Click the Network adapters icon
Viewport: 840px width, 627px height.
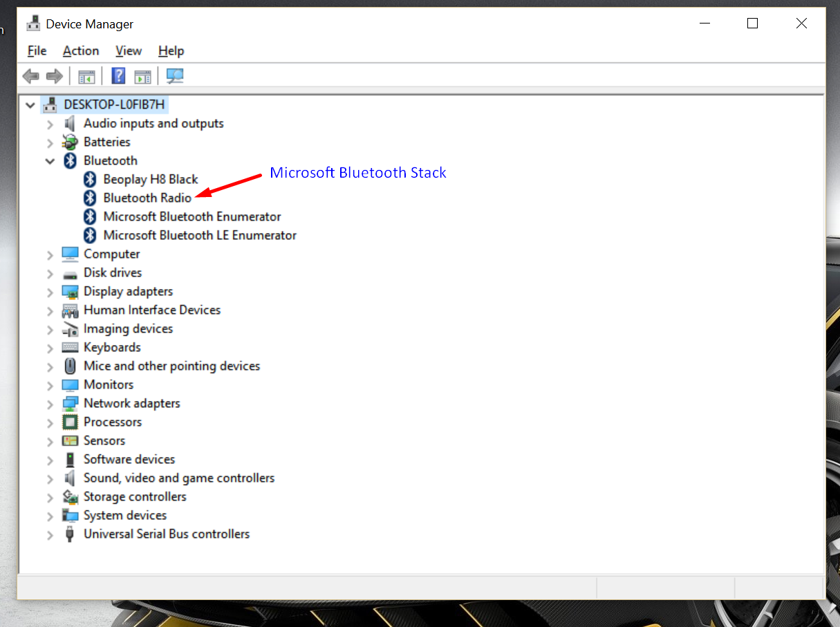coord(70,403)
